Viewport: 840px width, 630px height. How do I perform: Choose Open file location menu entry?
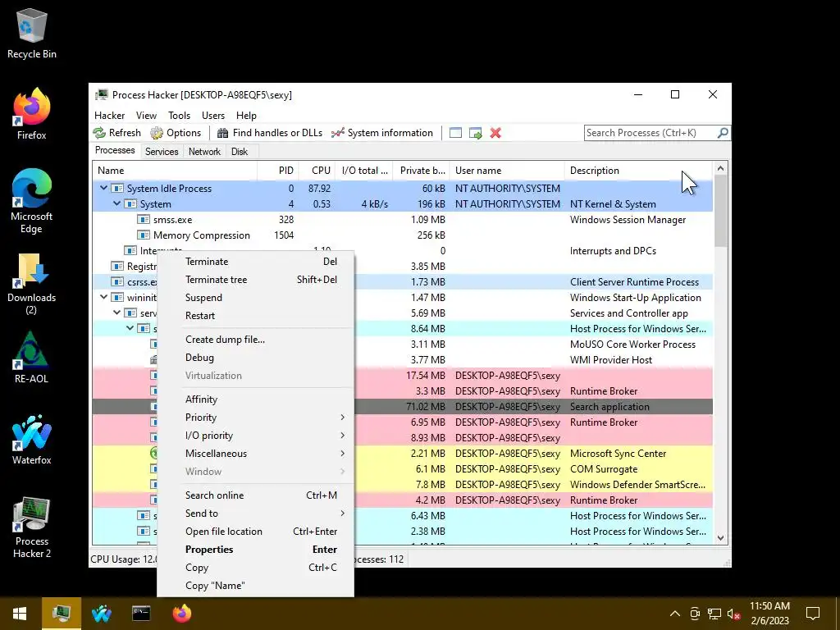[x=256, y=532]
